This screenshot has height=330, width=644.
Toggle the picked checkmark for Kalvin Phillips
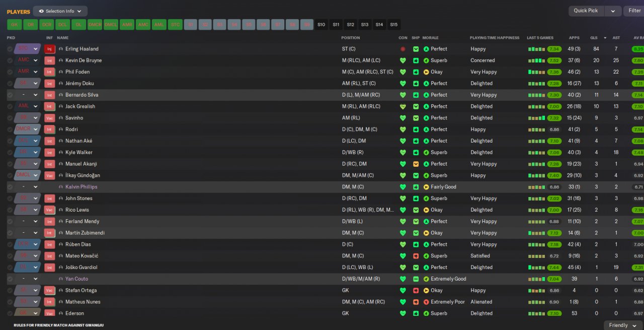10,187
